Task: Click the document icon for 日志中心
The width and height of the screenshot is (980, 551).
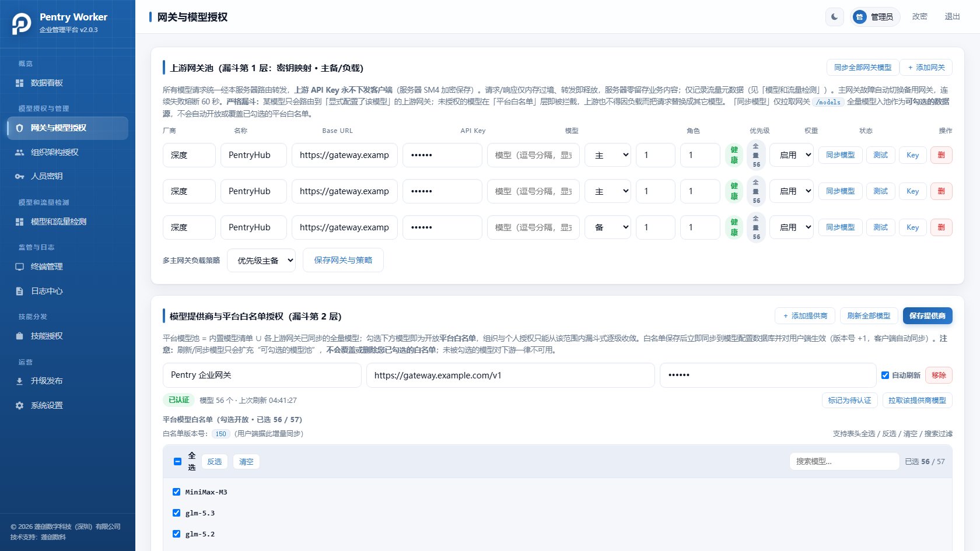Action: click(x=19, y=291)
